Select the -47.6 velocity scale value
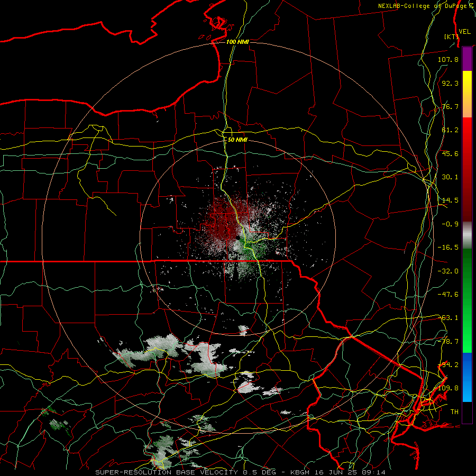Image resolution: width=476 pixels, height=476 pixels. coord(448,295)
